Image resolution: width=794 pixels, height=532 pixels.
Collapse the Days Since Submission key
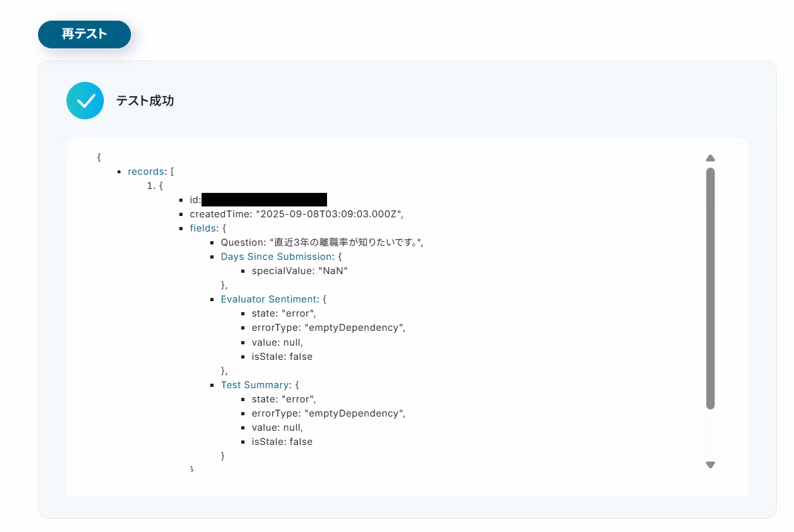pyautogui.click(x=276, y=257)
